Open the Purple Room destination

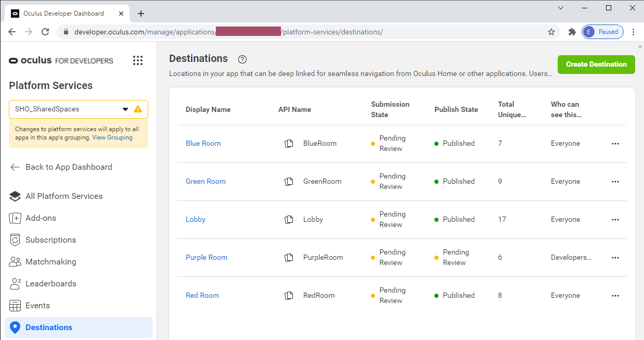pos(207,258)
